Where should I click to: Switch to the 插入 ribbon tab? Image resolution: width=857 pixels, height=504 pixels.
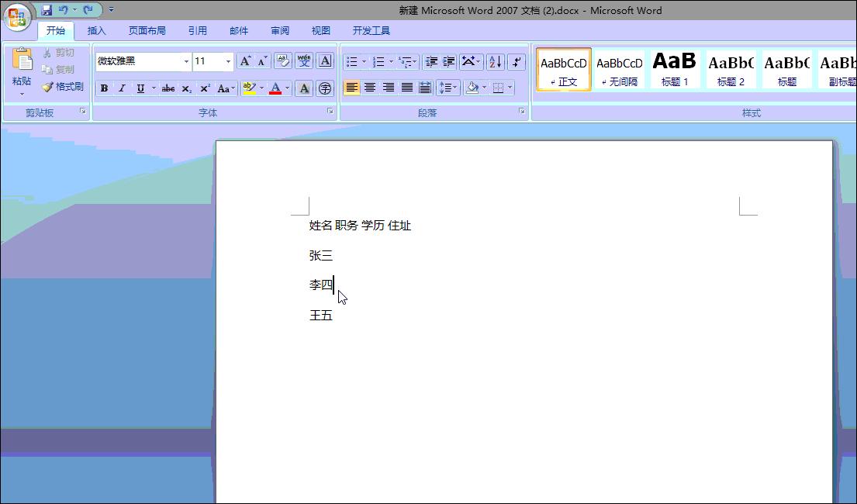pyautogui.click(x=96, y=30)
